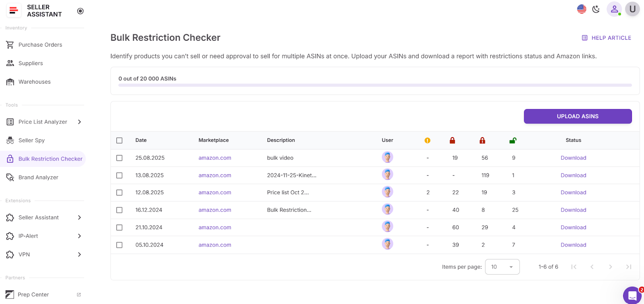
Task: Select the 16.12.2024 row checkbox
Action: click(x=119, y=210)
